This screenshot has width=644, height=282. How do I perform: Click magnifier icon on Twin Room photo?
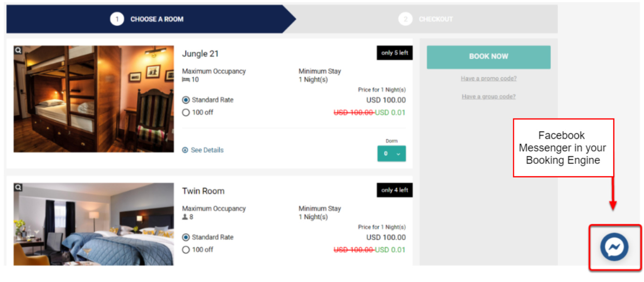(18, 188)
